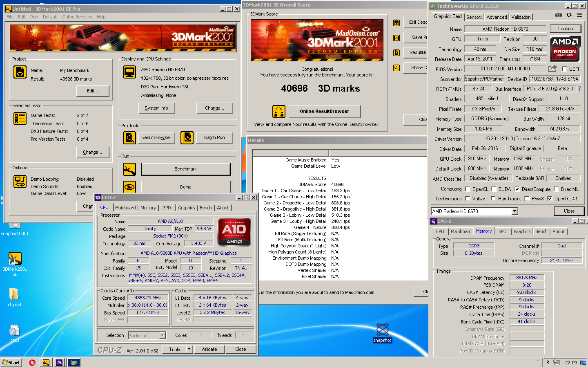Open the Online Services menu
The height and width of the screenshot is (368, 588).
point(77,17)
